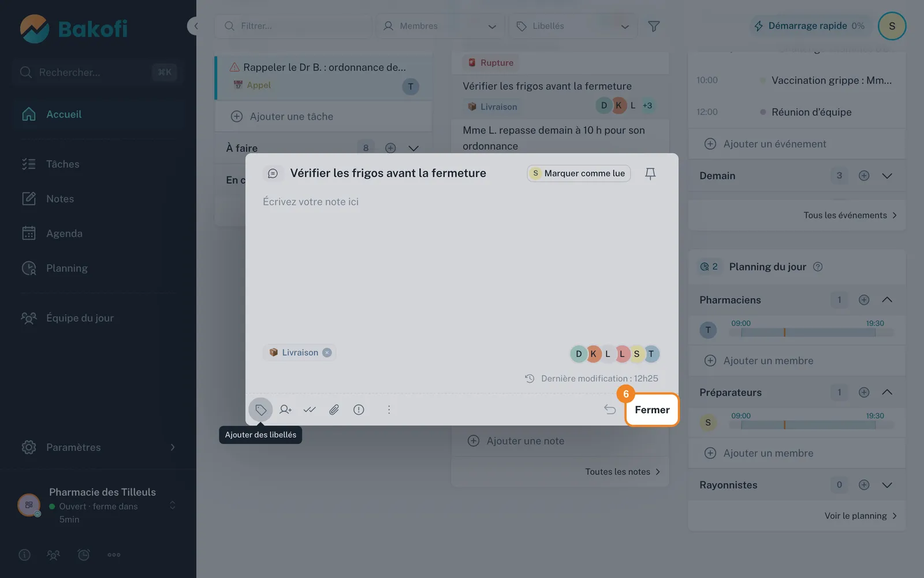This screenshot has height=578, width=924.
Task: Click the alarm clock icon at sidebar bottom
Action: tap(84, 555)
